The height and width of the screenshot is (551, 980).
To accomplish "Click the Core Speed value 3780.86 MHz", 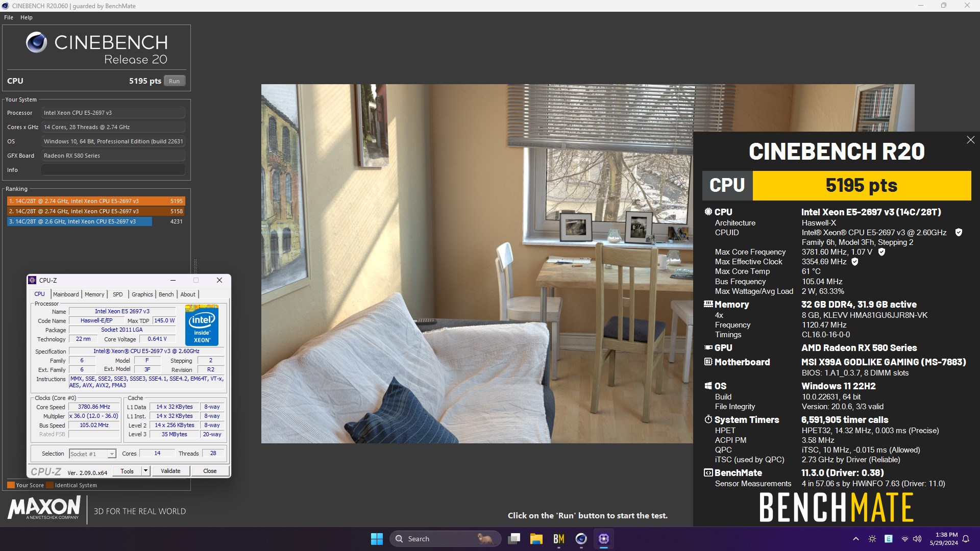I will [94, 407].
